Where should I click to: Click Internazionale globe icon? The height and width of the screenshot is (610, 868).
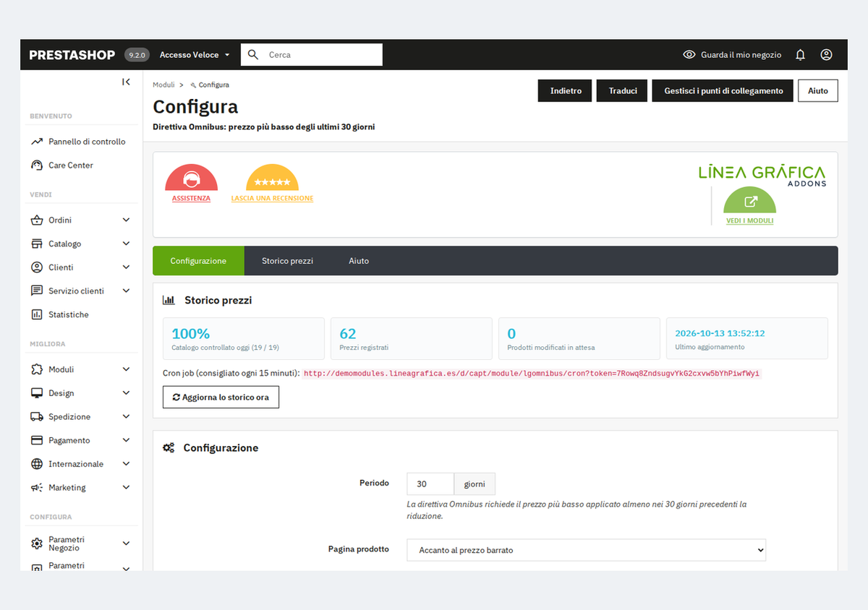click(37, 464)
